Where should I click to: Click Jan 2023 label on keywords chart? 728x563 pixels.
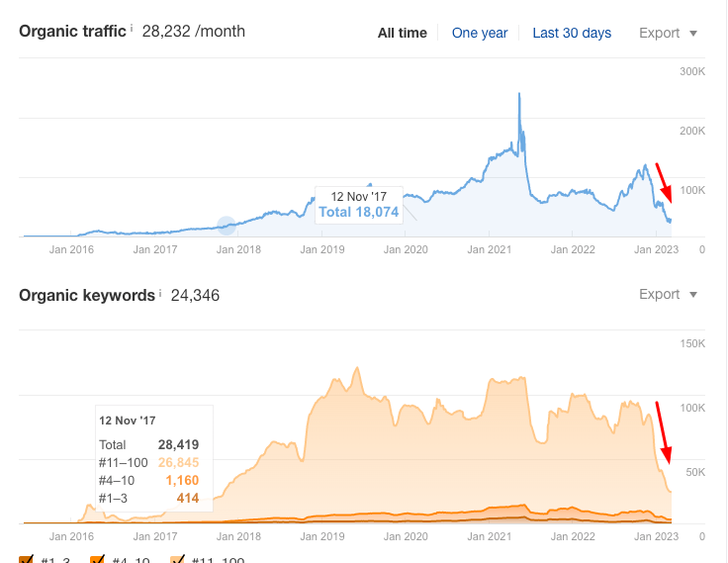point(656,536)
